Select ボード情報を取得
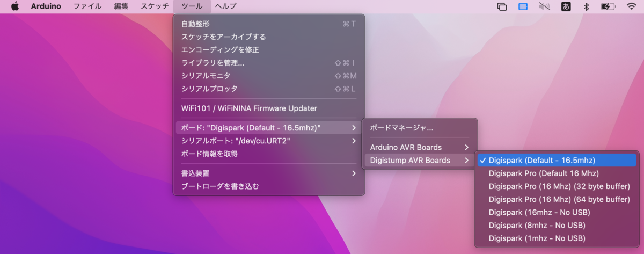Image resolution: width=644 pixels, height=254 pixels. click(x=269, y=154)
